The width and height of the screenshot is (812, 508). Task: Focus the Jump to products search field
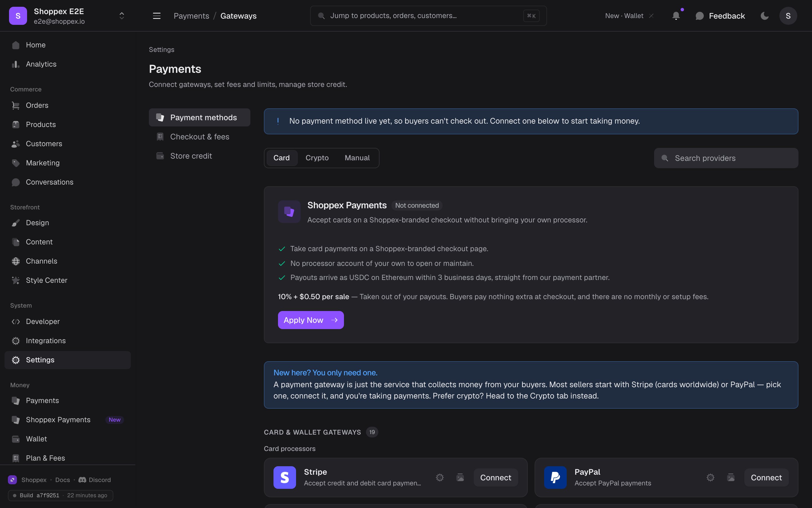[x=428, y=16]
